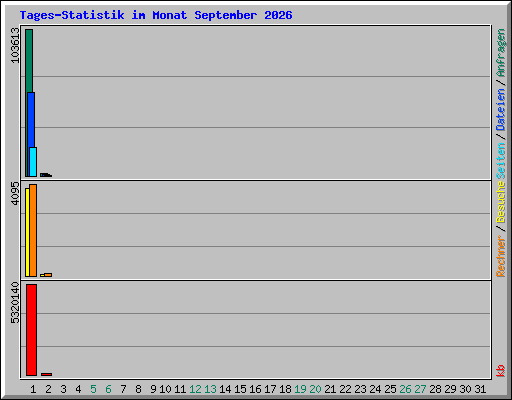Click day label 7 on the x-axis
This screenshot has height=400, width=512.
click(123, 389)
